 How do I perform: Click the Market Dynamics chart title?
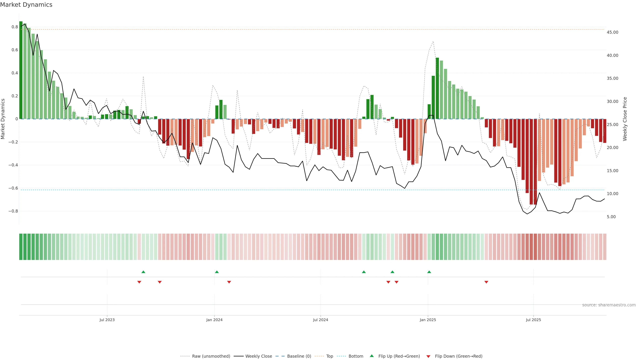tap(26, 5)
